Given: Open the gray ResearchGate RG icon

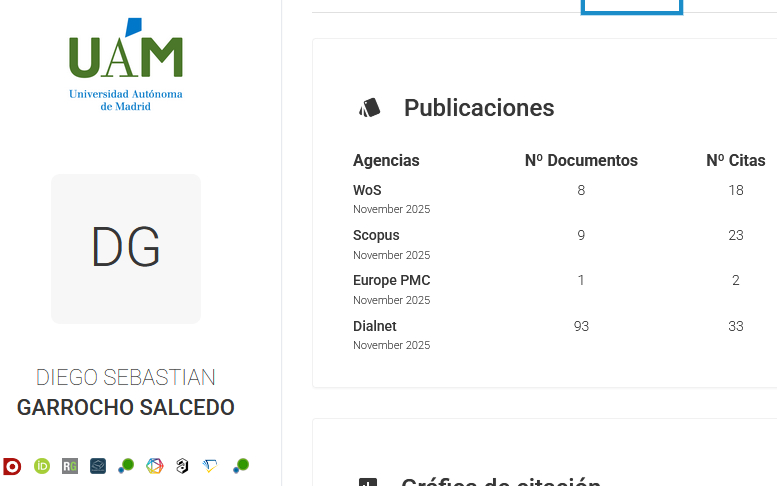Looking at the screenshot, I should [70, 466].
